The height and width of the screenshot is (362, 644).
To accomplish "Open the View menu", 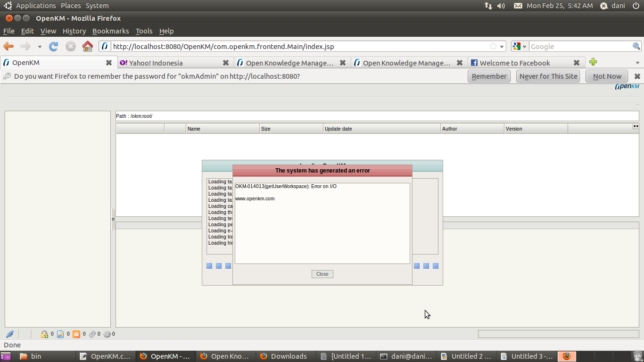I will pyautogui.click(x=48, y=31).
